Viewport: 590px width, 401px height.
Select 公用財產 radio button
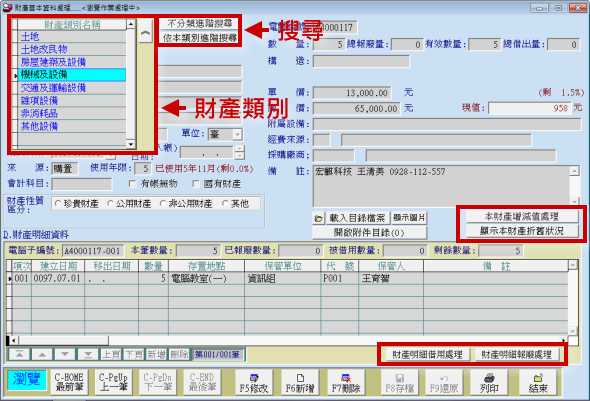click(110, 204)
